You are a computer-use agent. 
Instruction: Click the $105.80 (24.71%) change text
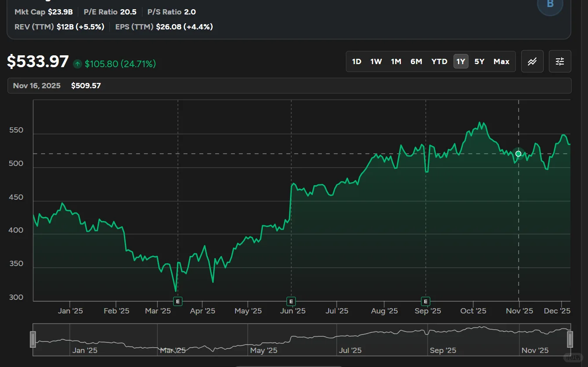click(120, 64)
